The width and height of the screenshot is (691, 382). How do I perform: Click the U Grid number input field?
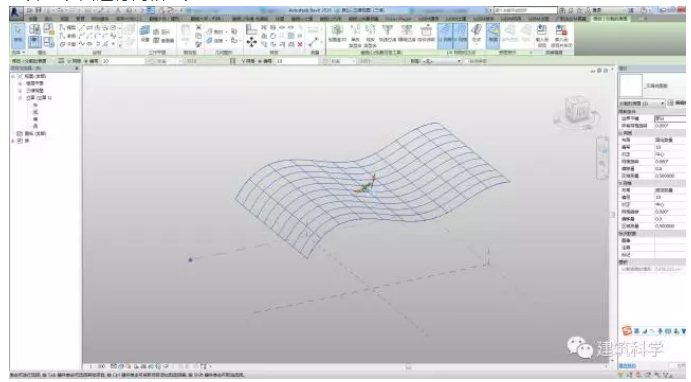click(x=123, y=61)
